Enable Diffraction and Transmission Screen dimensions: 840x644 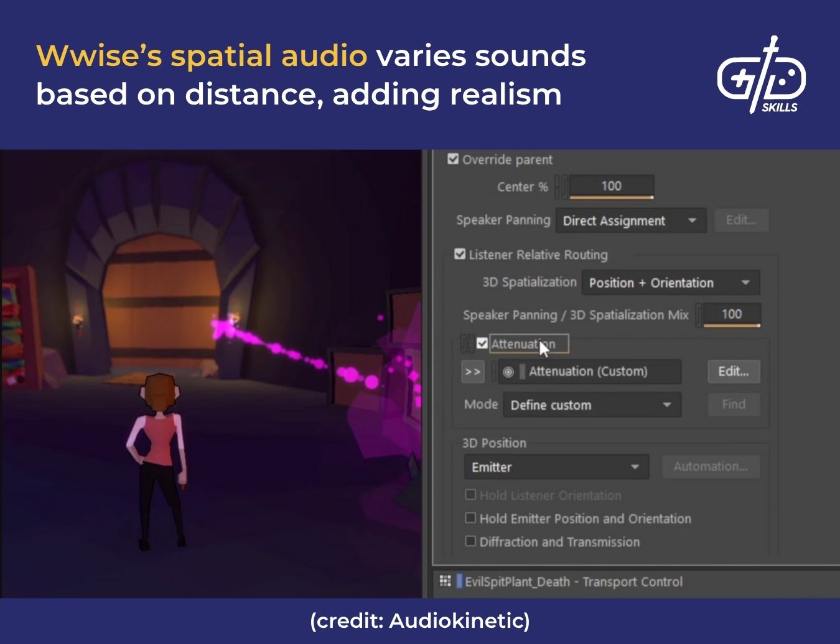tap(470, 541)
